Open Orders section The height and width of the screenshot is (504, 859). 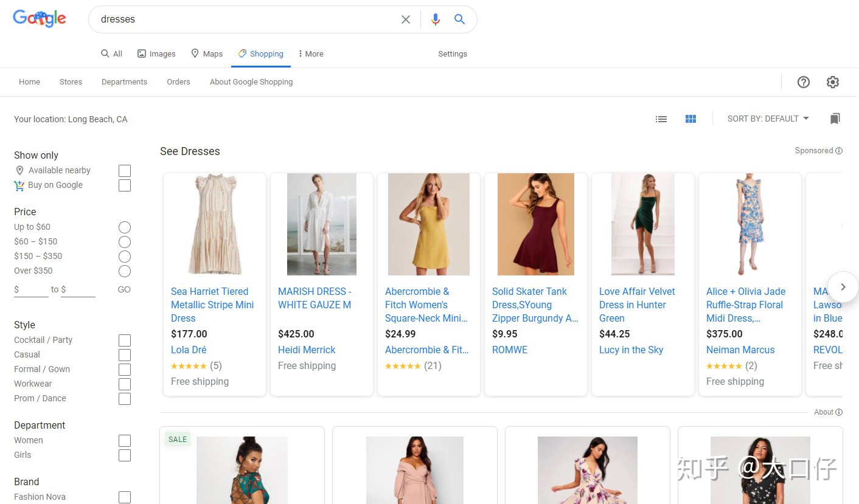(x=178, y=82)
